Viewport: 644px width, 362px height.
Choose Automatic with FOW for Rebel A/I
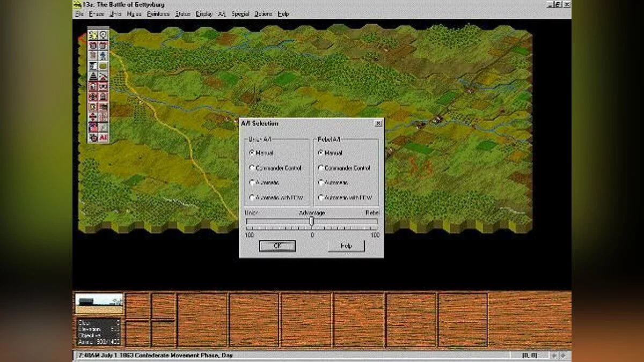pyautogui.click(x=321, y=198)
